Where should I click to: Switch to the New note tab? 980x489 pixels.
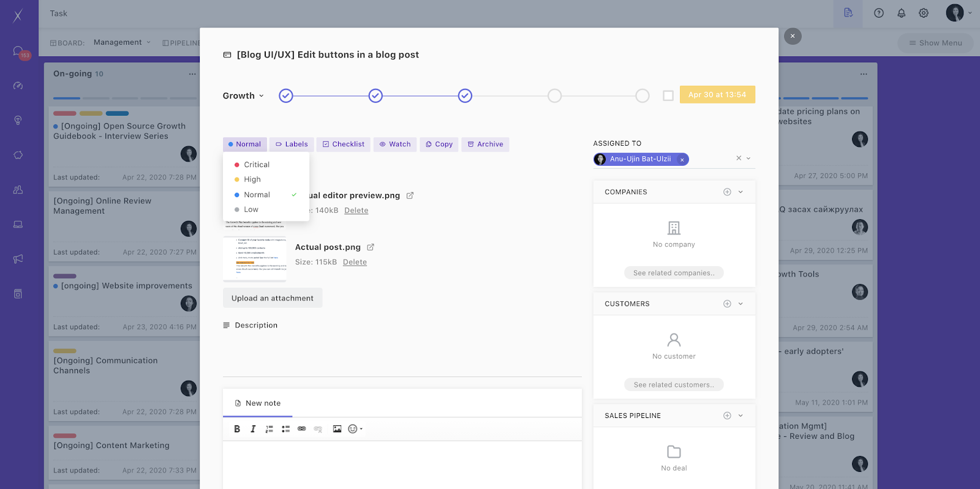point(258,403)
